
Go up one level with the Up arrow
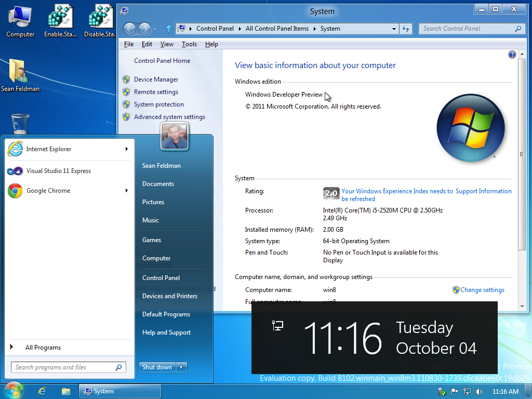pos(169,29)
